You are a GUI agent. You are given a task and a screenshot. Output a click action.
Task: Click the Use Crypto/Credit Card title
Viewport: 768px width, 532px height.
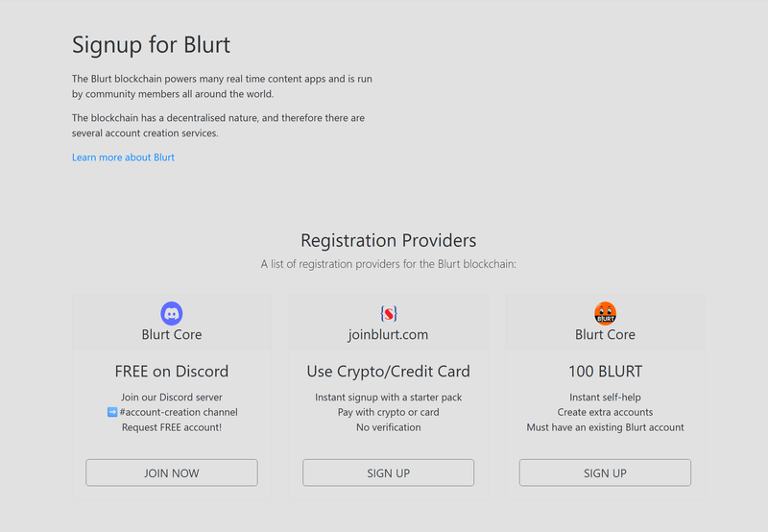pyautogui.click(x=388, y=372)
